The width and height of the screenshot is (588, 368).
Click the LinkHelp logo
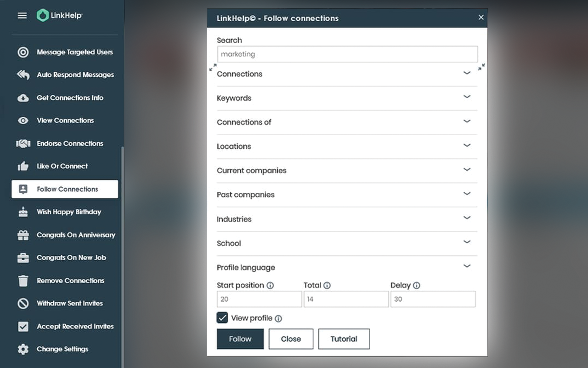click(x=60, y=15)
